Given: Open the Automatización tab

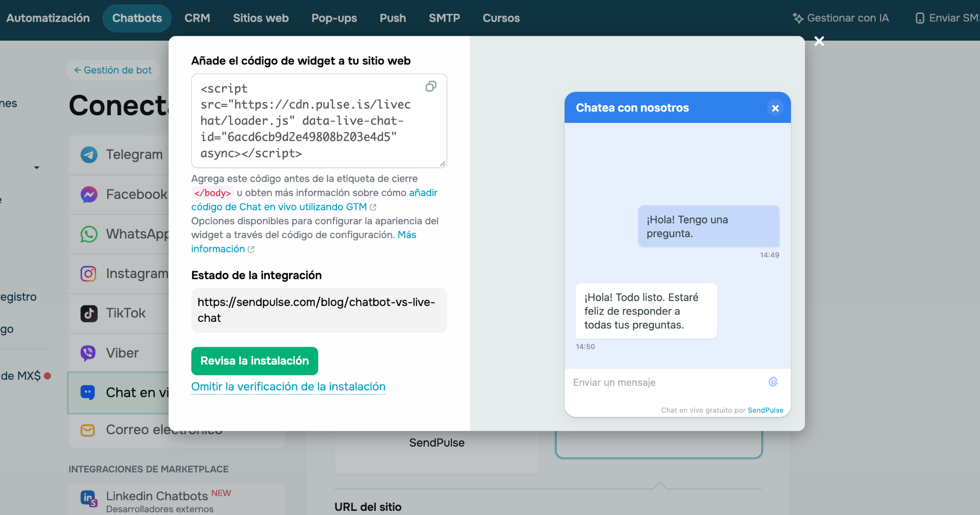Looking at the screenshot, I should [x=48, y=18].
